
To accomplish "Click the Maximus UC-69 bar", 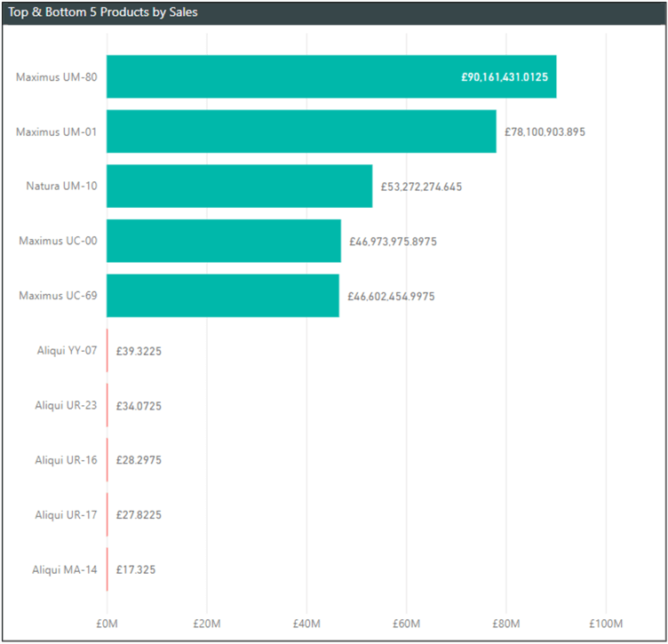I will tap(223, 296).
